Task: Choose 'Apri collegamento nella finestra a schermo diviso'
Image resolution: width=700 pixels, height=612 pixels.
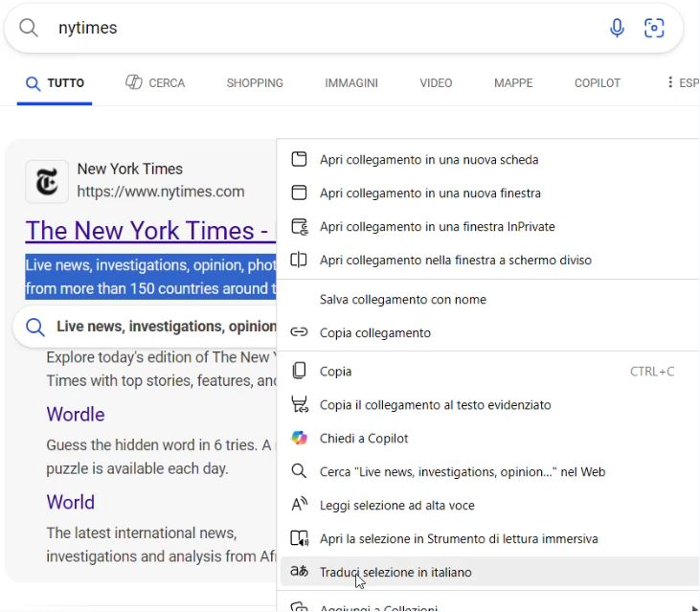Action: click(489, 260)
